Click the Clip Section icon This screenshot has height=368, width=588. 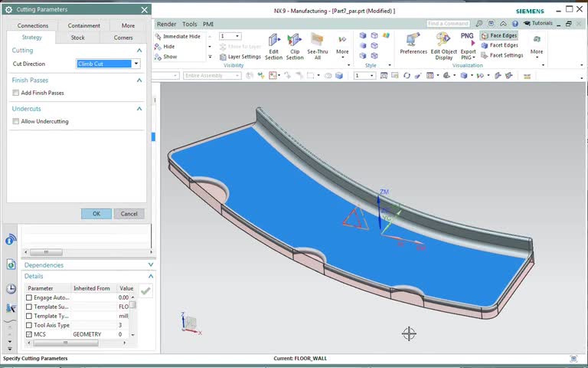click(x=295, y=40)
